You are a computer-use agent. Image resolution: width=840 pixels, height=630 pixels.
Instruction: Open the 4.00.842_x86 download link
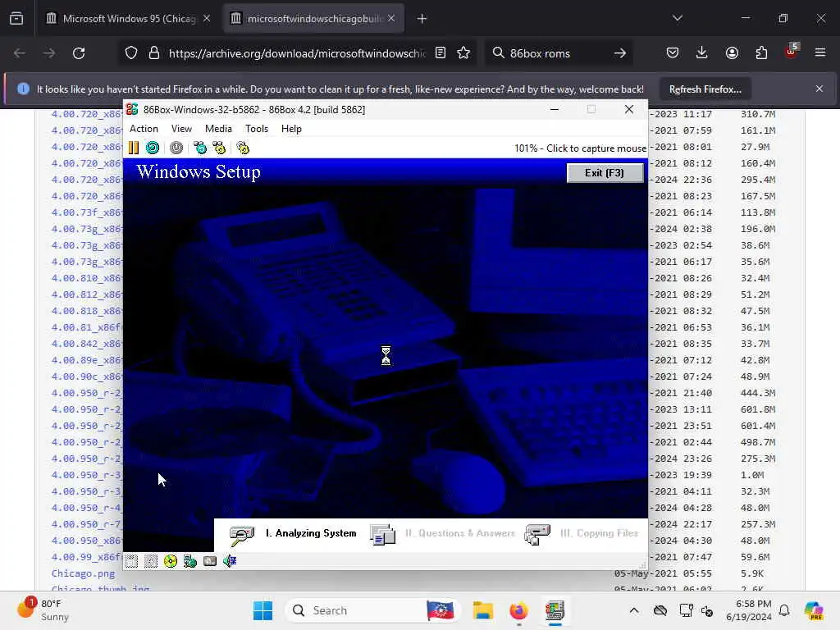click(86, 344)
